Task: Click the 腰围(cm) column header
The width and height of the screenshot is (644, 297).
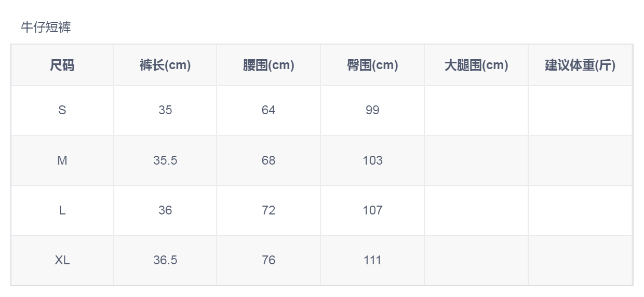Action: click(269, 65)
